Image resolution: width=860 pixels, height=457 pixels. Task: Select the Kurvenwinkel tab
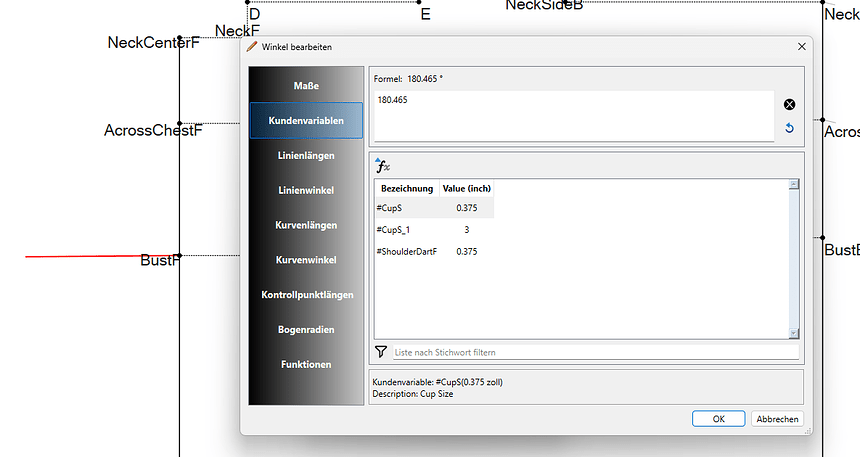pos(306,260)
